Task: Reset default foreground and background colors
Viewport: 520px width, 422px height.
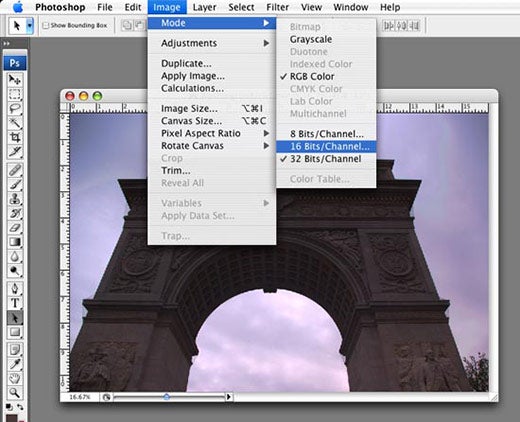Action: tap(9, 407)
